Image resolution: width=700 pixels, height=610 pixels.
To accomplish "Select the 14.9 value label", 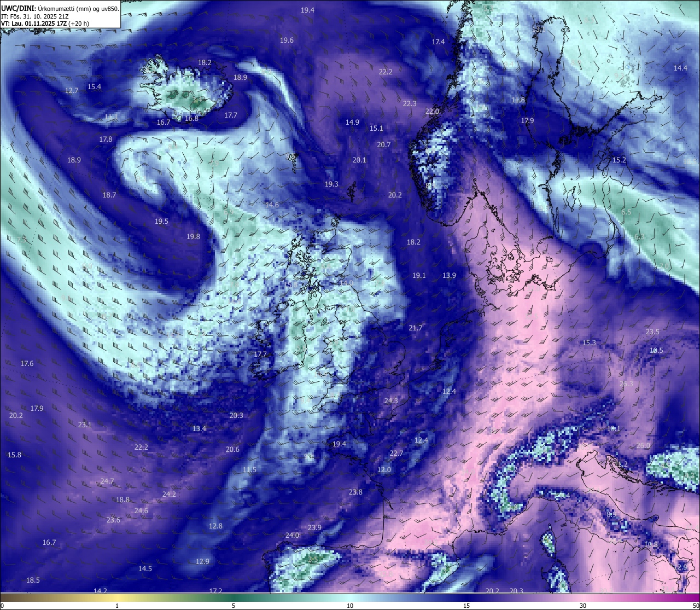I will (x=352, y=122).
